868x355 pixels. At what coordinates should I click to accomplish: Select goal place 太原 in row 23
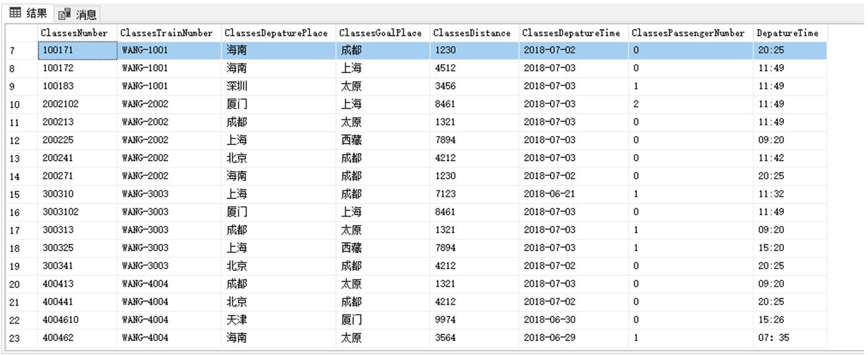click(383, 338)
